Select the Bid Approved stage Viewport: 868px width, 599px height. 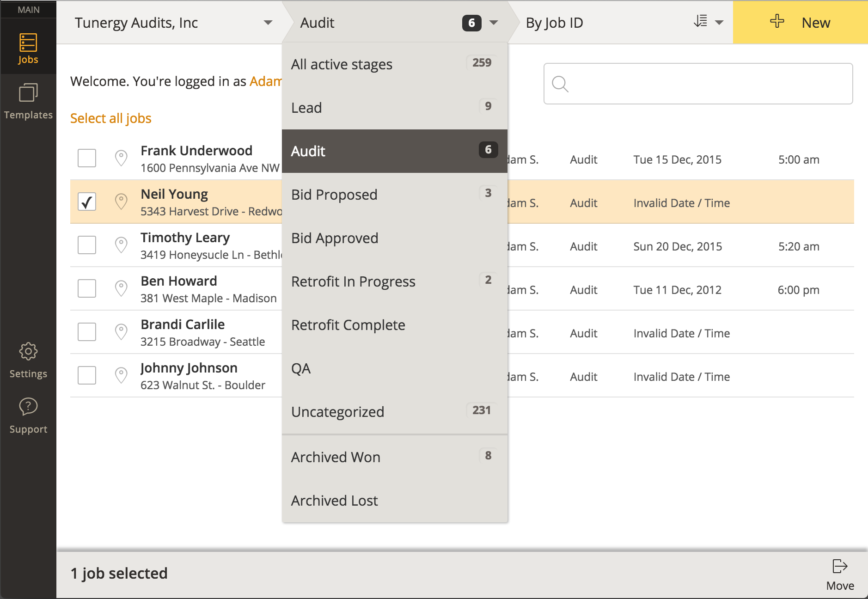(395, 238)
